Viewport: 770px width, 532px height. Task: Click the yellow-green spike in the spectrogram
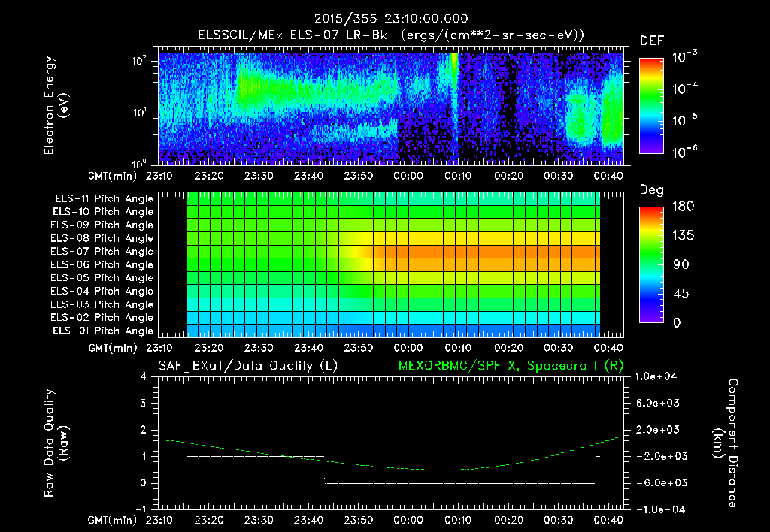coord(454,83)
